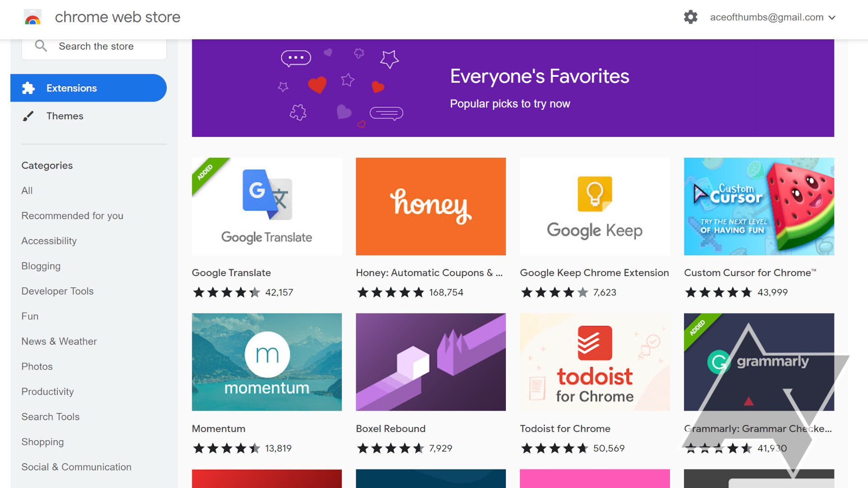The image size is (868, 488).
Task: Click the Shopping category menu item
Action: pyautogui.click(x=42, y=441)
